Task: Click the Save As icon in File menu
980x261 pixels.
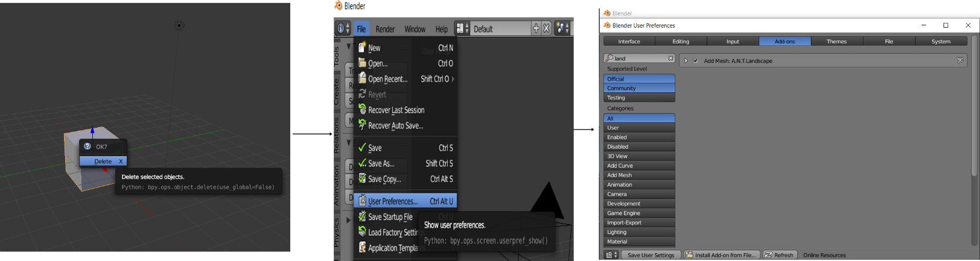Action: (x=362, y=163)
